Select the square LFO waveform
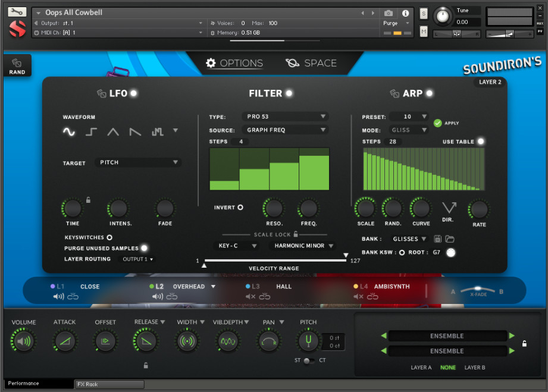Image resolution: width=548 pixels, height=392 pixels. pos(91,131)
